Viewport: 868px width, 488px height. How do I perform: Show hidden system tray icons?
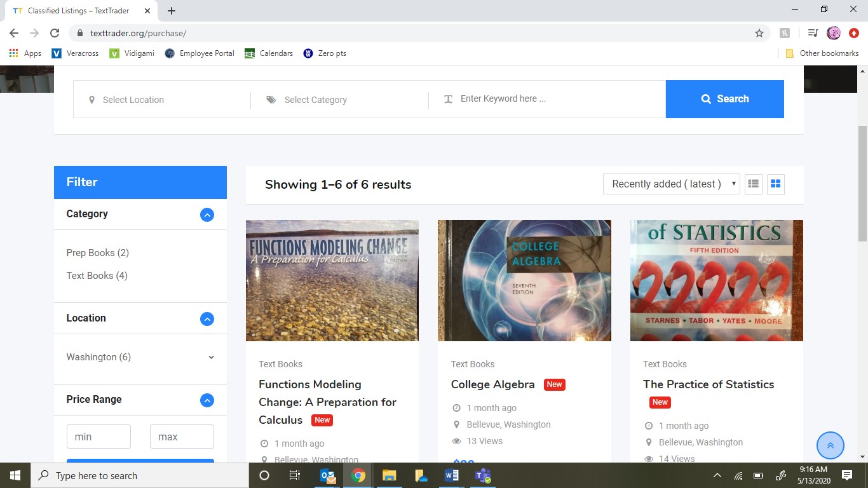click(717, 475)
